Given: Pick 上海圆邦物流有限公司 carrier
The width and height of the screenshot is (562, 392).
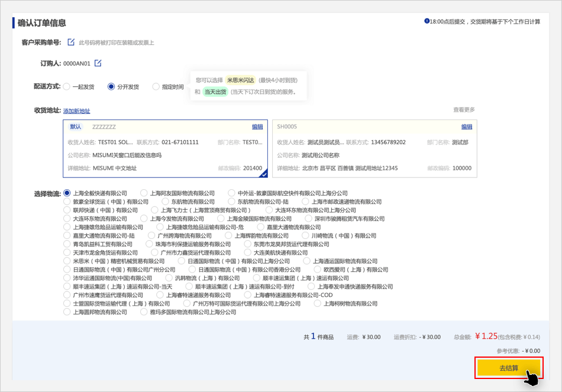Looking at the screenshot, I should tap(67, 312).
